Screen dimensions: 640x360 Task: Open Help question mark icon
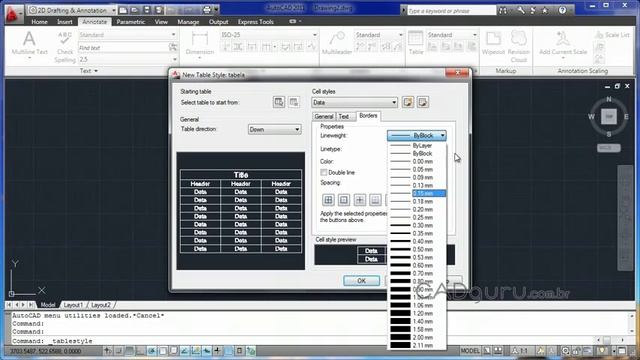(562, 10)
